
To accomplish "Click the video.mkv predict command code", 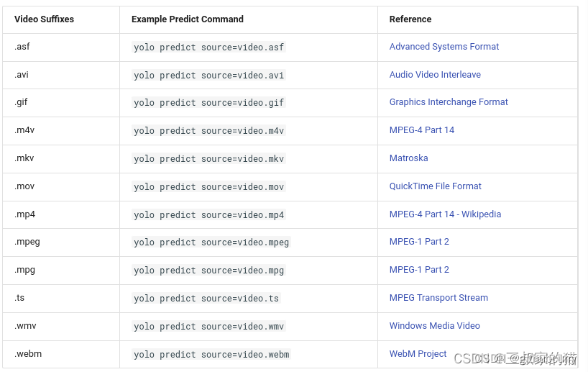I will coord(208,159).
